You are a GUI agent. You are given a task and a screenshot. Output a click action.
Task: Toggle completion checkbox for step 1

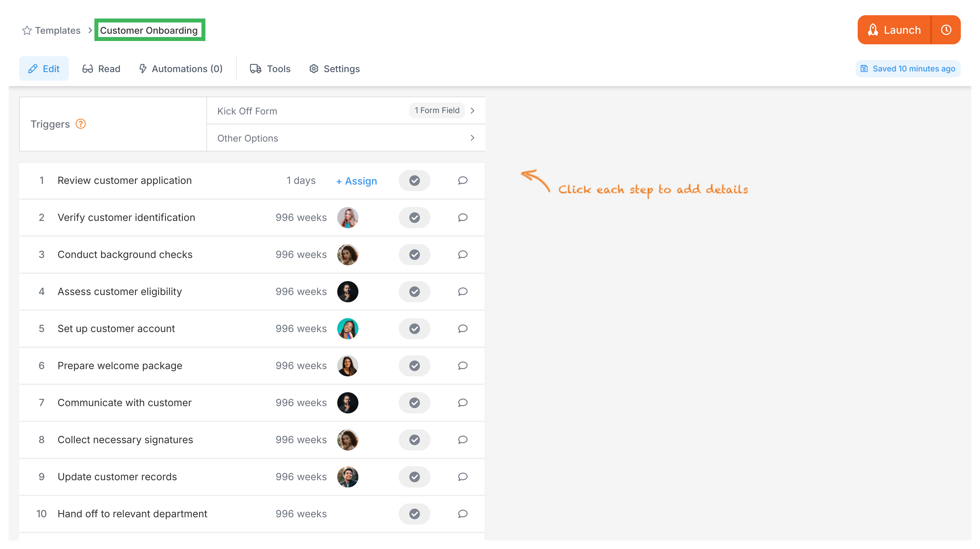(415, 180)
